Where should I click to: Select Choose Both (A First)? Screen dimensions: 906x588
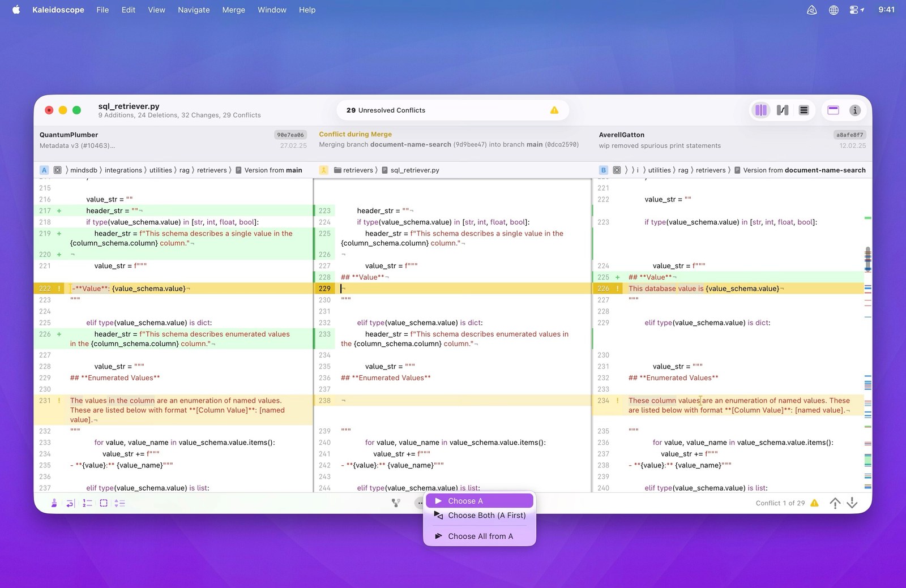pos(480,516)
